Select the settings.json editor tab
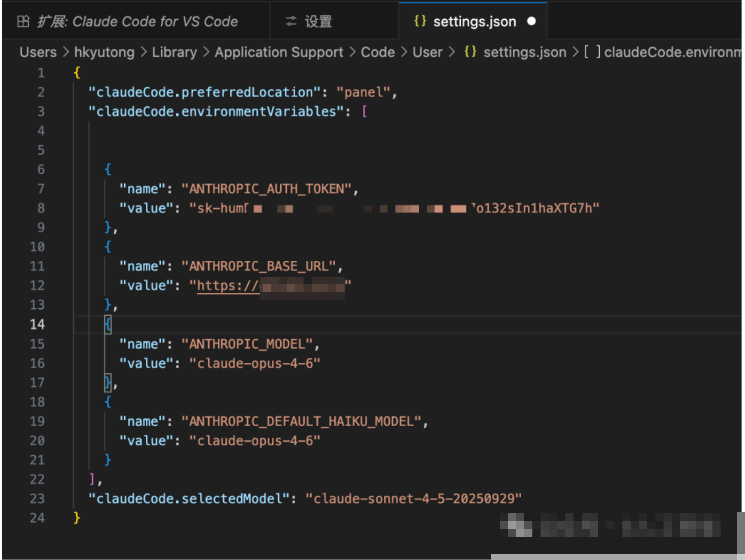The image size is (745, 560). tap(473, 21)
